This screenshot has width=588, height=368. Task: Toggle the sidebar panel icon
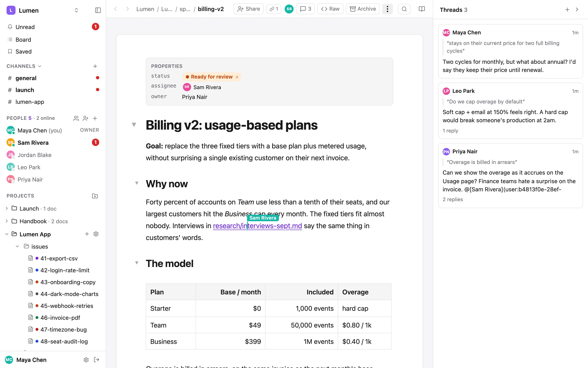click(x=98, y=10)
